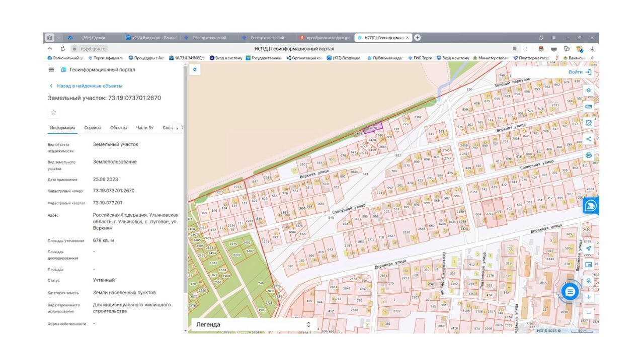Click cadastral number 73:19:073701:2670 value
Image resolution: width=644 pixels, height=337 pixels.
point(114,191)
